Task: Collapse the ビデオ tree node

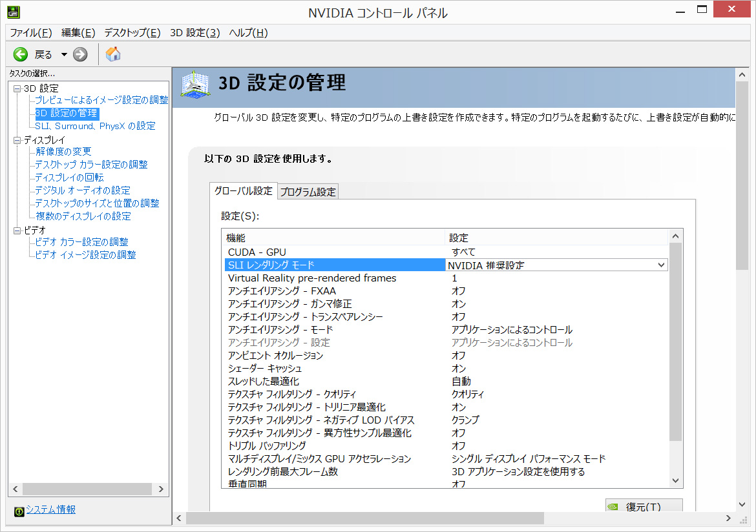Action: (17, 230)
